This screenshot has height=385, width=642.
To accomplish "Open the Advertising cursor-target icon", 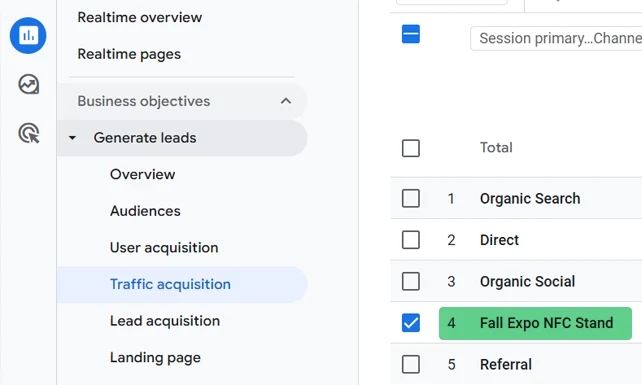I will pos(29,133).
